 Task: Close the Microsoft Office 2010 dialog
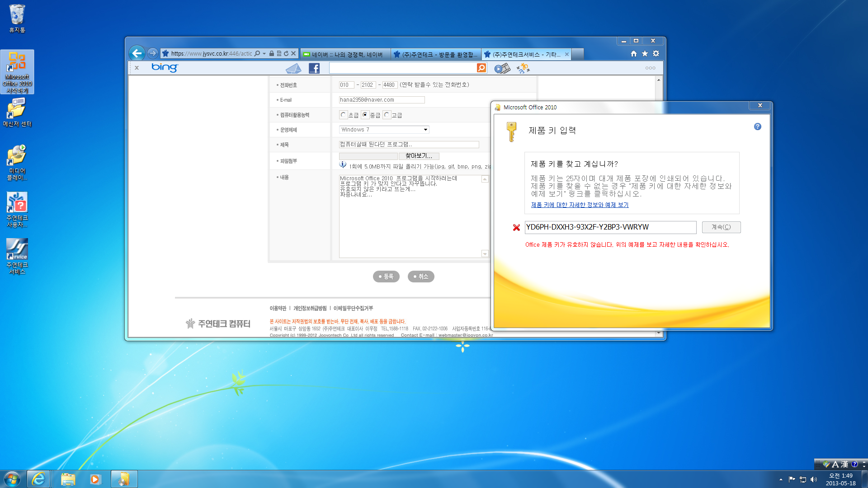pyautogui.click(x=760, y=106)
